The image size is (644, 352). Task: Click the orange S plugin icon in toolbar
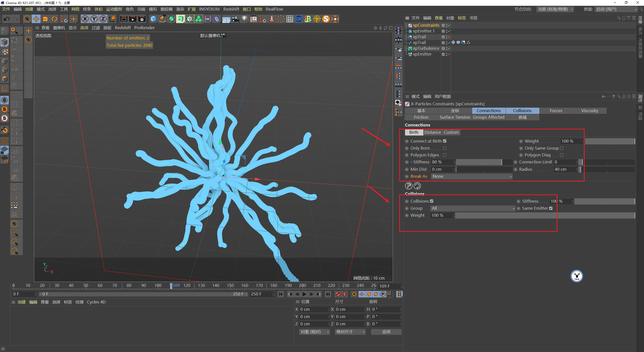[x=326, y=19]
